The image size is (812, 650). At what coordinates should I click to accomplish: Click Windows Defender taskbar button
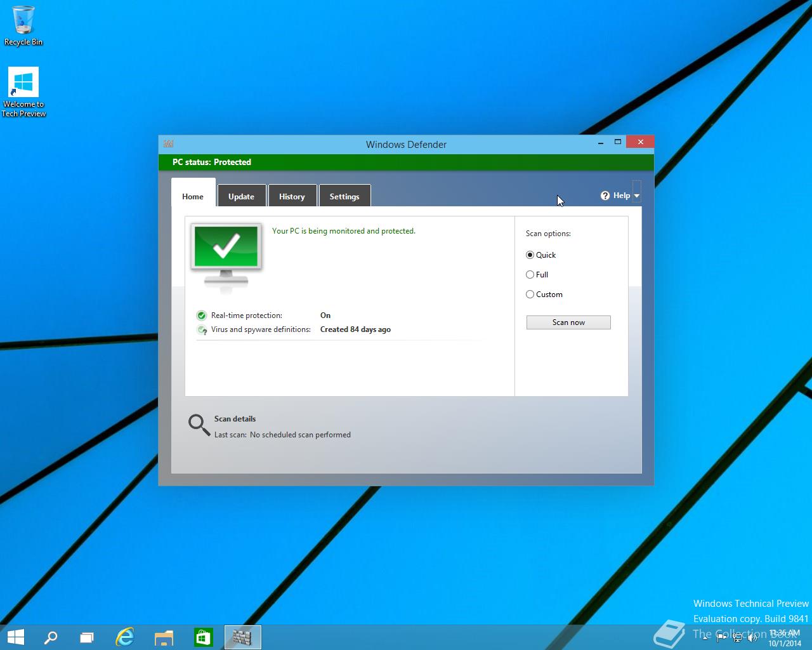coord(242,637)
